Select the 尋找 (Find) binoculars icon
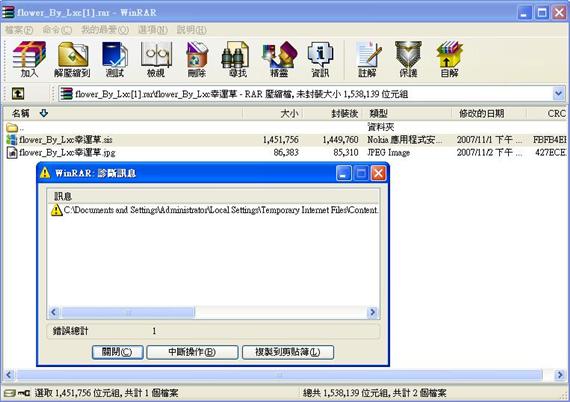 click(238, 59)
